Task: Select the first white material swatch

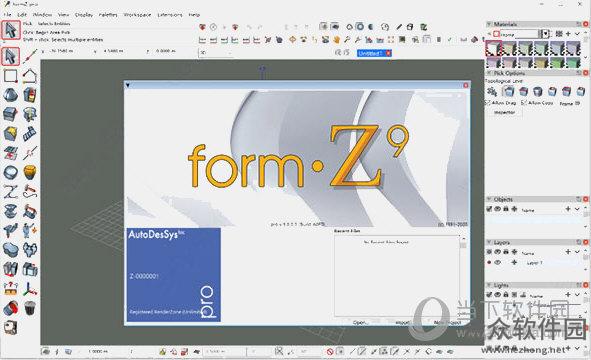Action: tap(493, 48)
